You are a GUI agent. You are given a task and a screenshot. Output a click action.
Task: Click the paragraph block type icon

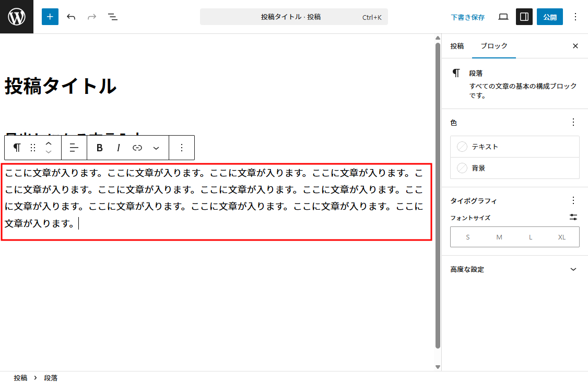point(17,148)
